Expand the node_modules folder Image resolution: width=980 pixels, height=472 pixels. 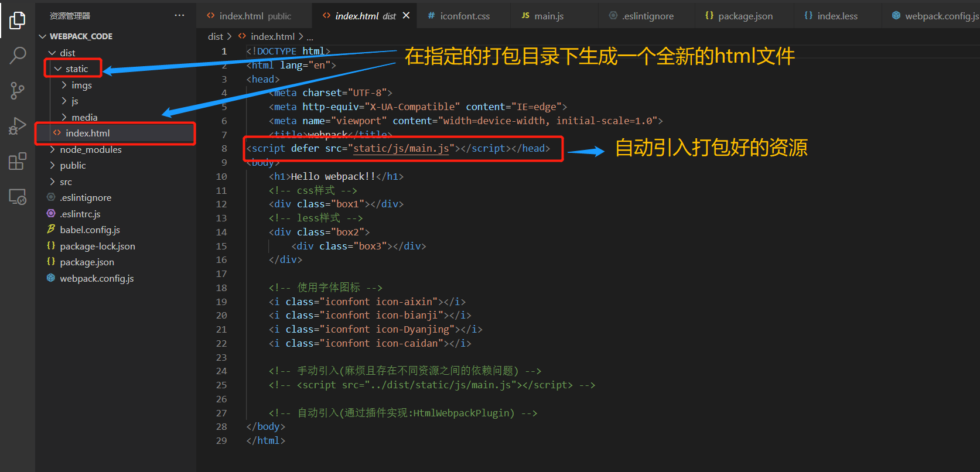coord(52,149)
